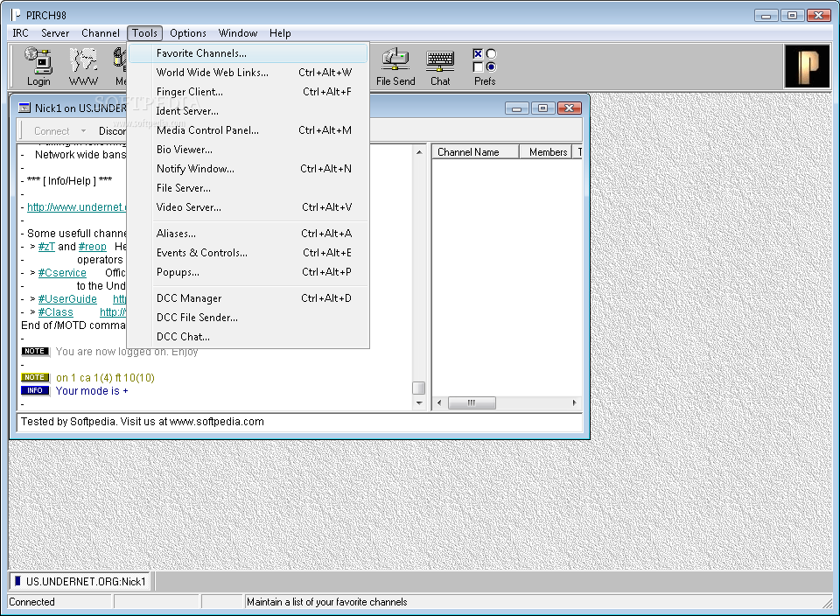Open the Server menu
The height and width of the screenshot is (616, 840).
(x=55, y=33)
